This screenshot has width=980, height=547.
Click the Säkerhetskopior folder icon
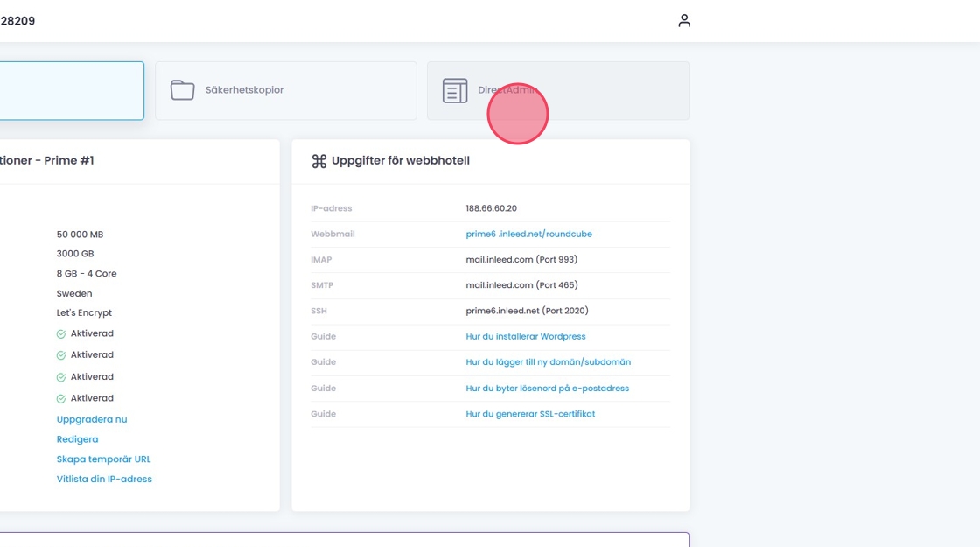click(182, 90)
